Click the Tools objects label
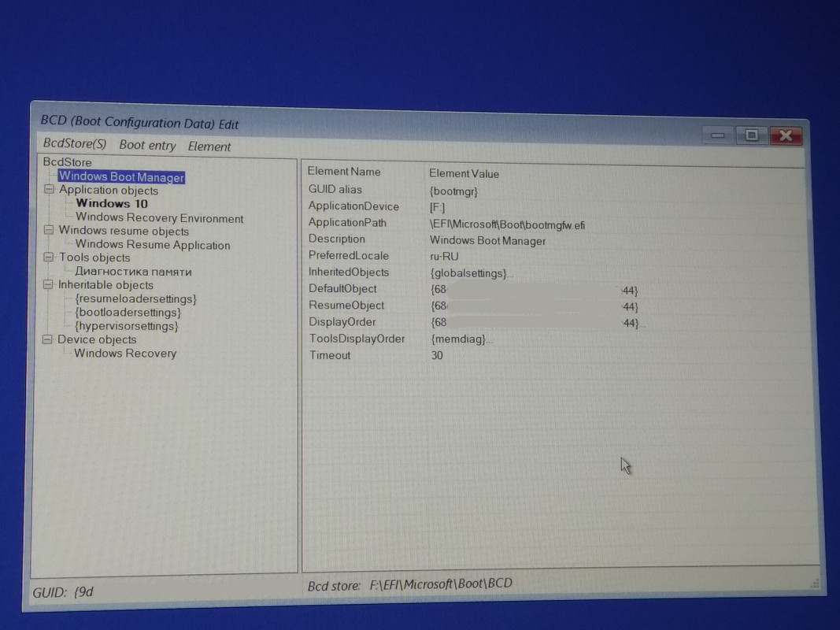 94,258
